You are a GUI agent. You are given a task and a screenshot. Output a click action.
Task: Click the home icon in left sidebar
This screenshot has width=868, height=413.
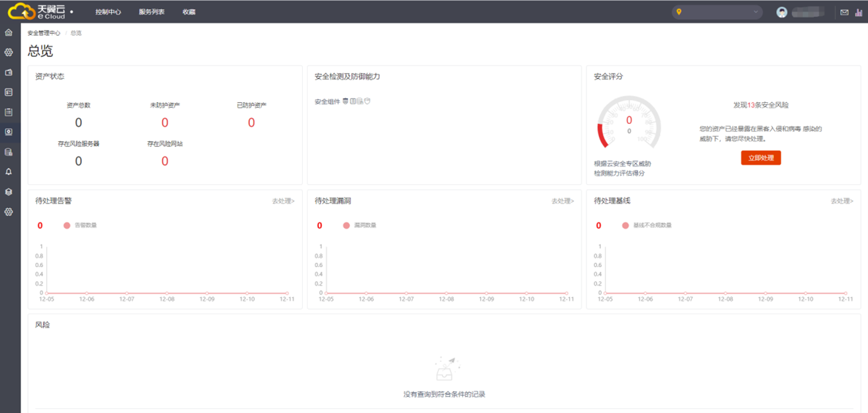click(9, 32)
